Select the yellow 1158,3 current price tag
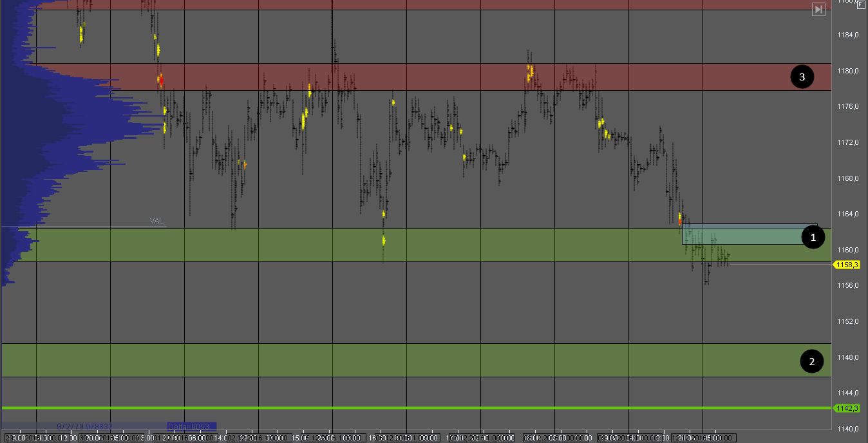The width and height of the screenshot is (868, 443). tap(847, 265)
